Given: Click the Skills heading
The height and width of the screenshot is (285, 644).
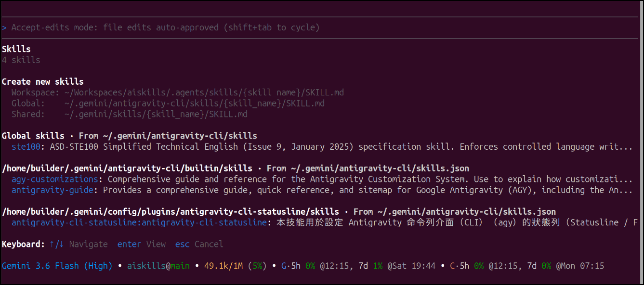Looking at the screenshot, I should 16,49.
